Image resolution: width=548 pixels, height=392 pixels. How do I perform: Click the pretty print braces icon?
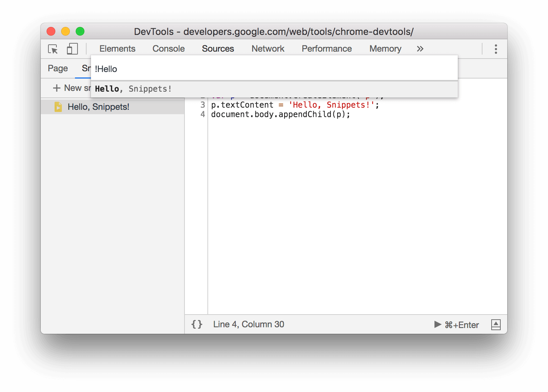point(197,324)
